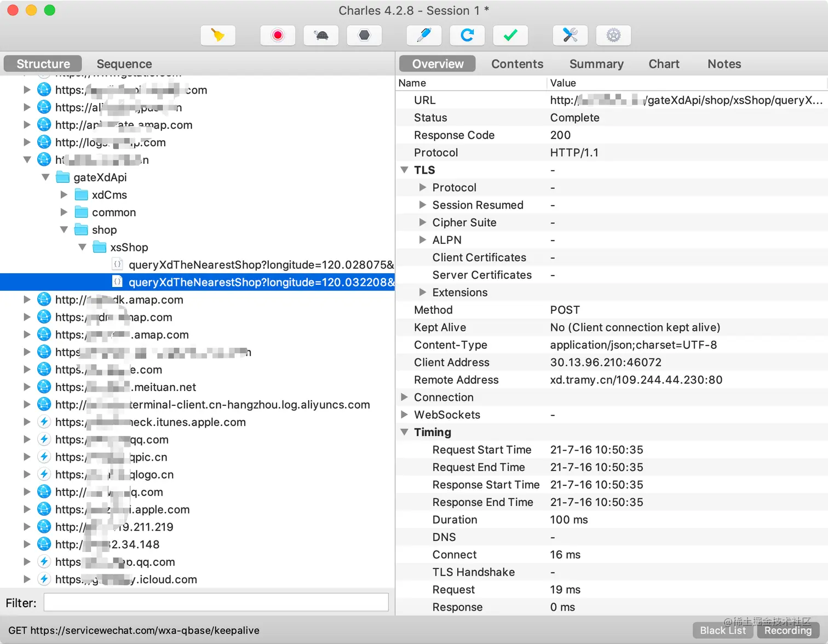Select the gateXdApi folder icon
The width and height of the screenshot is (828, 644).
tap(63, 177)
